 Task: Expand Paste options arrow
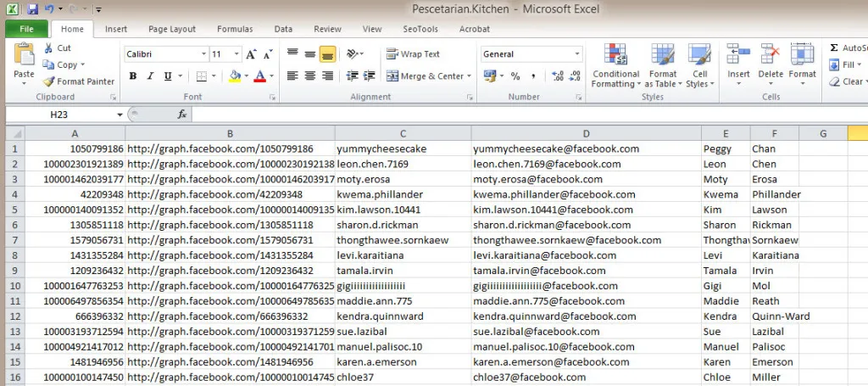pos(24,84)
